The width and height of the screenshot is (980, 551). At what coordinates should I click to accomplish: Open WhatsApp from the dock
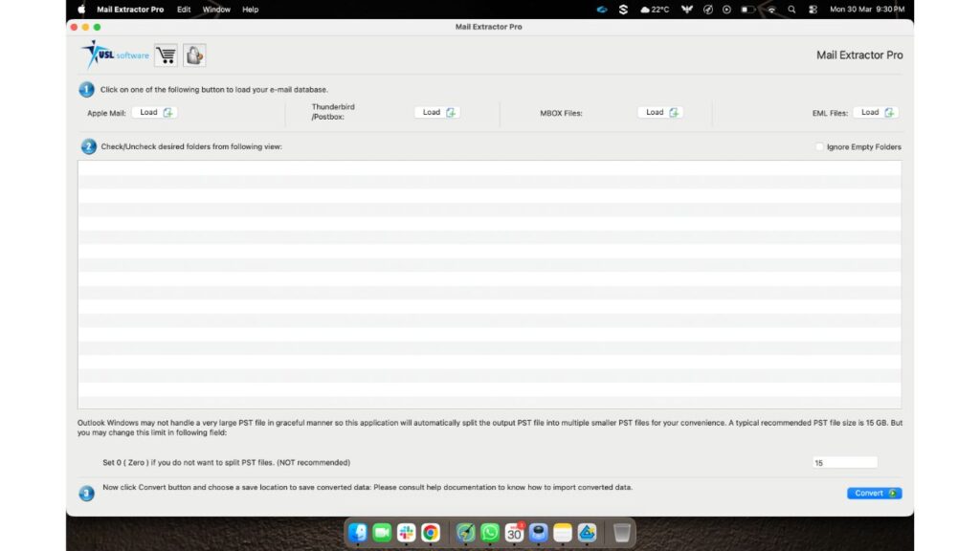[489, 532]
